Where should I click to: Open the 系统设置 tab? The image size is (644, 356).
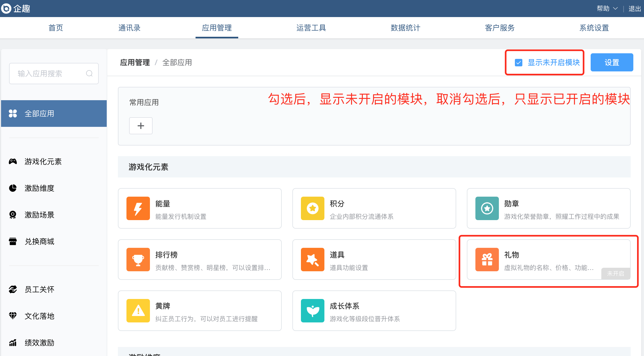[x=594, y=28]
